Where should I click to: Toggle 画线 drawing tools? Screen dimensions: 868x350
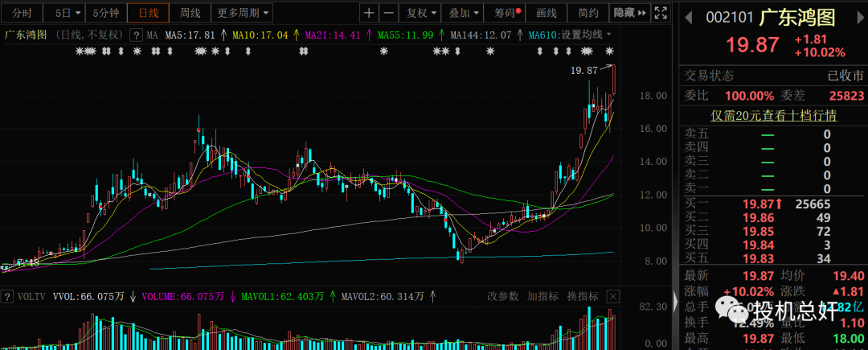pyautogui.click(x=546, y=13)
